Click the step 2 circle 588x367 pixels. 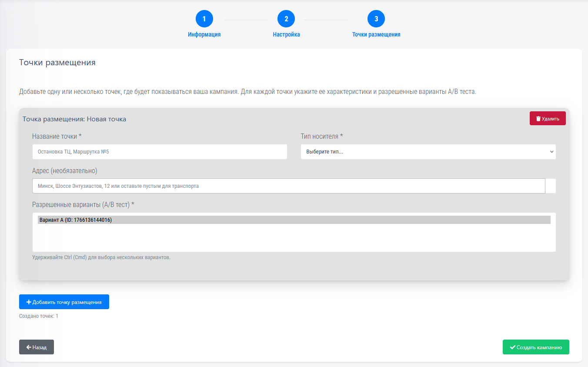click(286, 19)
